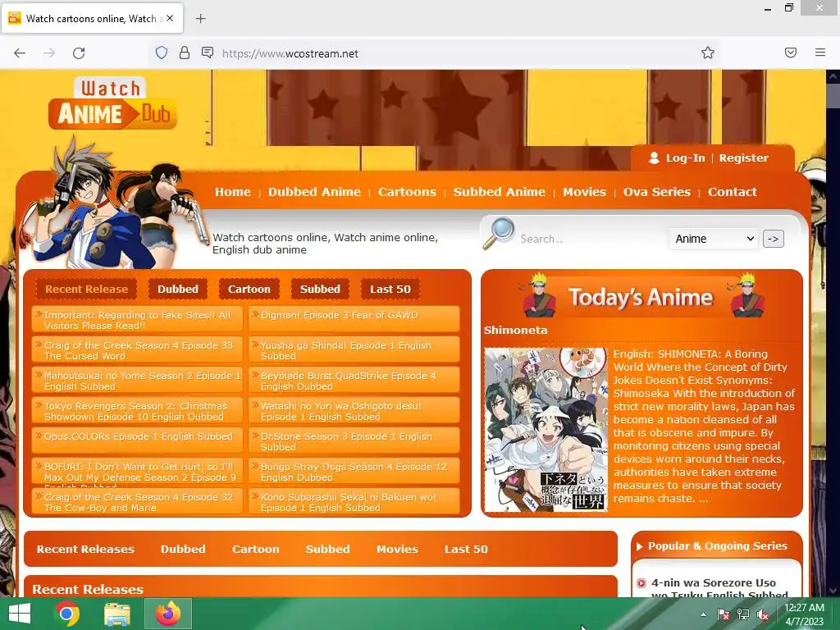Click the padlock site security icon
840x630 pixels.
pyautogui.click(x=185, y=52)
